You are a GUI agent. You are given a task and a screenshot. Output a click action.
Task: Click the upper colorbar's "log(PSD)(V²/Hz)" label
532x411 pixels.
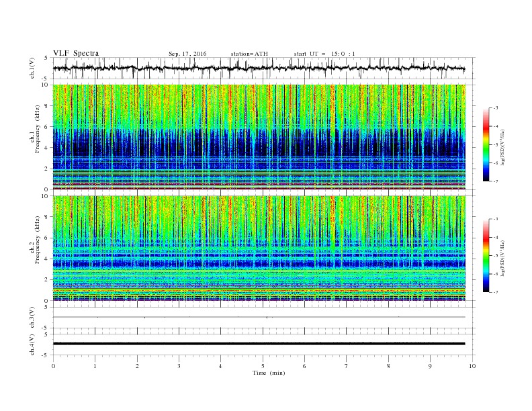[x=503, y=147]
